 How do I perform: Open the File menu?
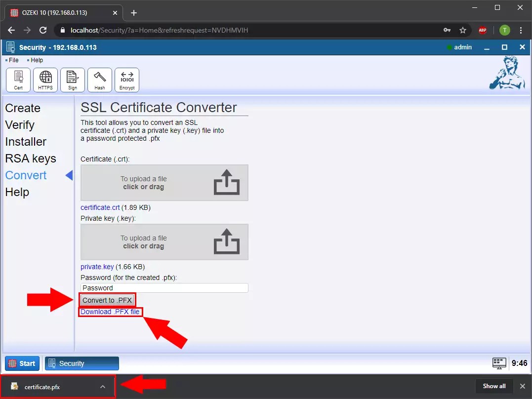(x=12, y=60)
